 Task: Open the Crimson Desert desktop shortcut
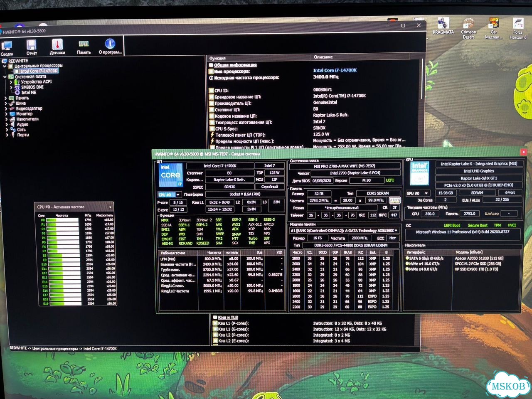(x=468, y=28)
